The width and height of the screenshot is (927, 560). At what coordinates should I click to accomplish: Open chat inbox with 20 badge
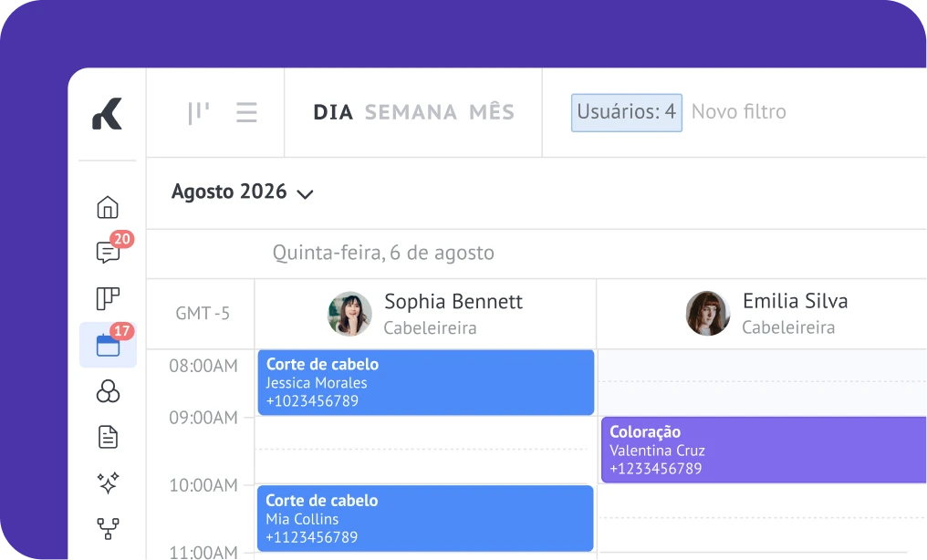[109, 252]
